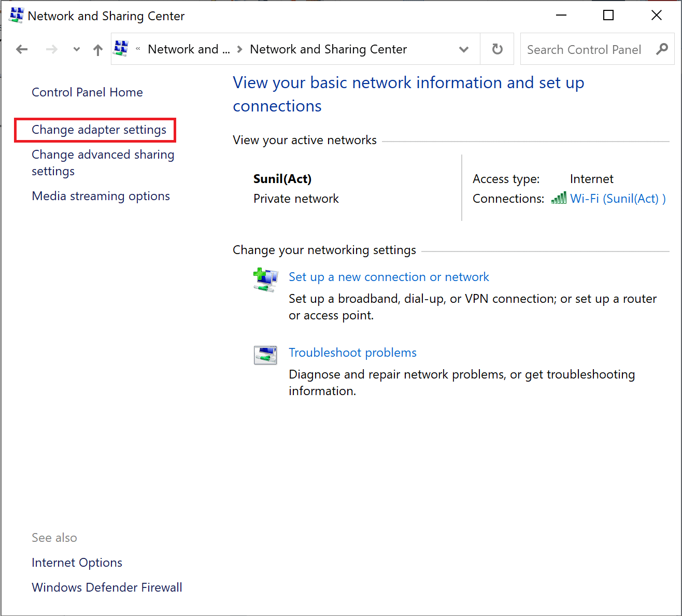Open Internet Options link
This screenshot has width=682, height=616.
77,563
